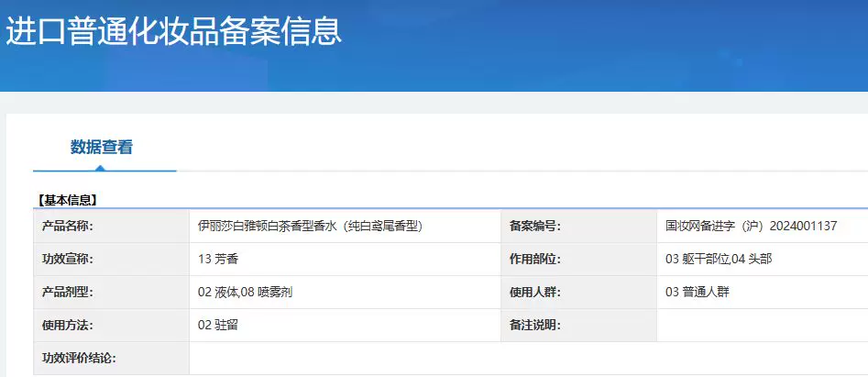The image size is (868, 377).
Task: Click the empty cell beside 备注说明
Action: point(761,325)
